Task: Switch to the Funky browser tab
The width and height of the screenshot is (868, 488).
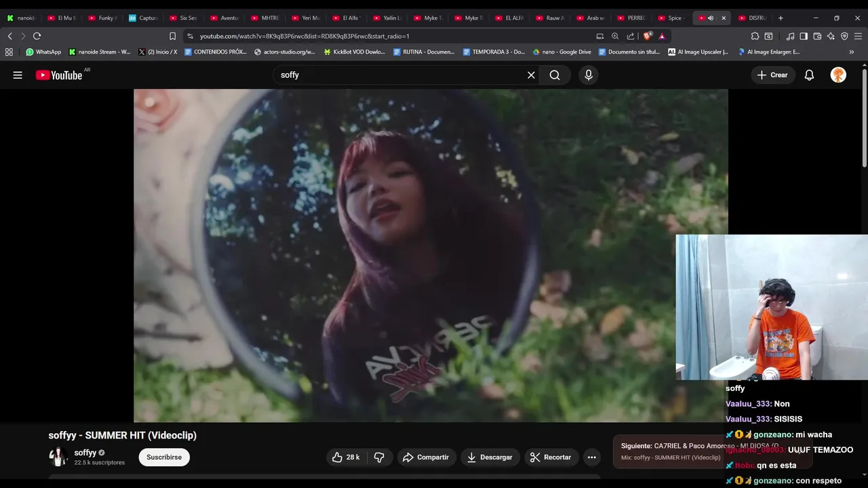Action: coord(102,18)
